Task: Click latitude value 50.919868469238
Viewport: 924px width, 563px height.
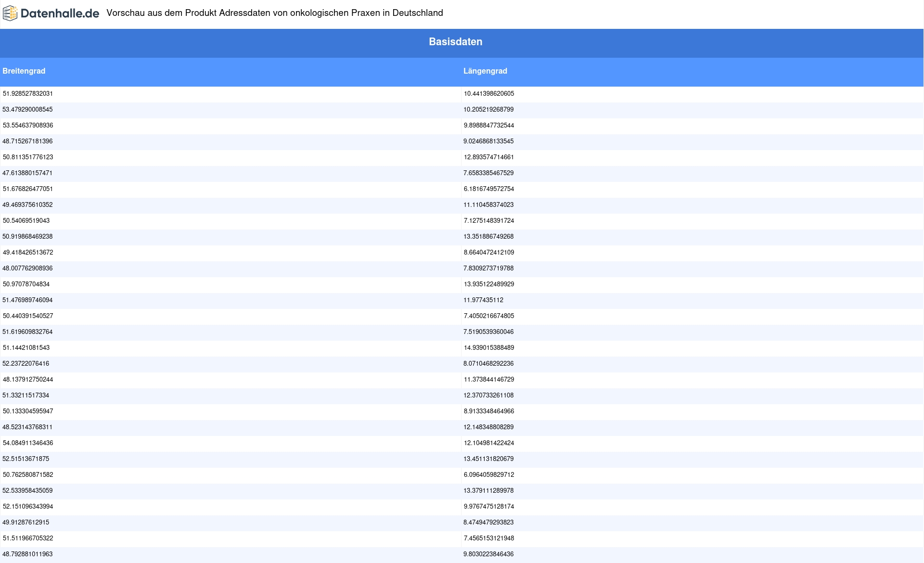Action: click(x=28, y=237)
